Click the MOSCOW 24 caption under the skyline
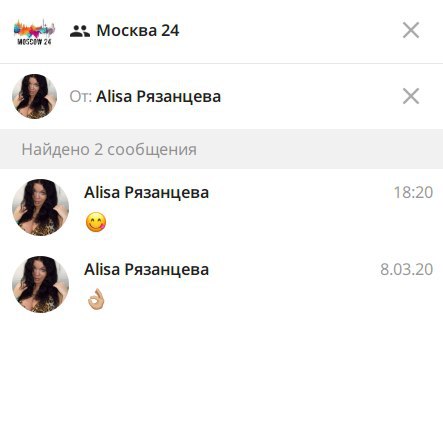Viewport: 443px width, 429px height. (34, 42)
